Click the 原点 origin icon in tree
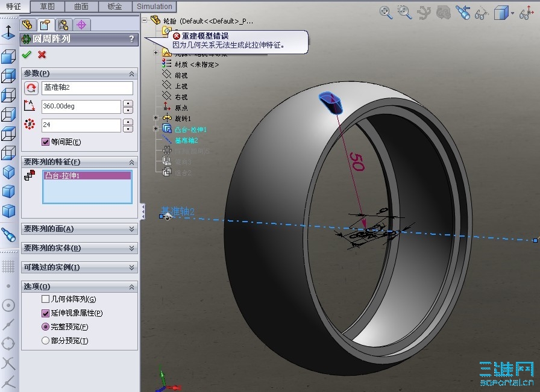Image resolution: width=540 pixels, height=392 pixels. (167, 107)
